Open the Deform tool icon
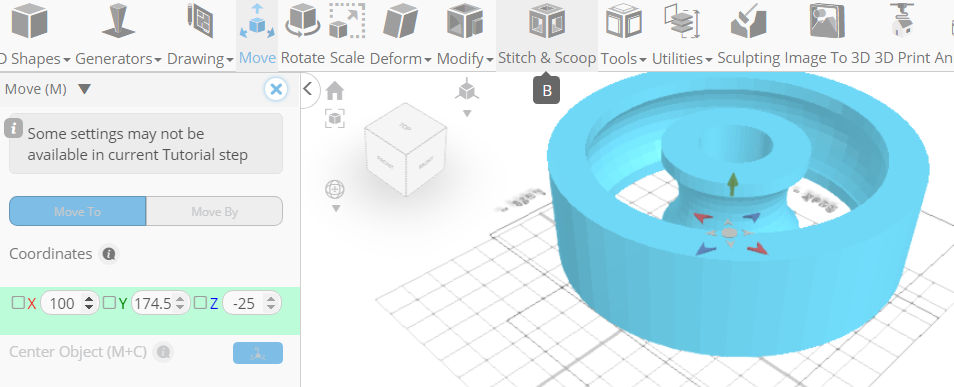Screen dimensions: 954x387 coord(400,21)
